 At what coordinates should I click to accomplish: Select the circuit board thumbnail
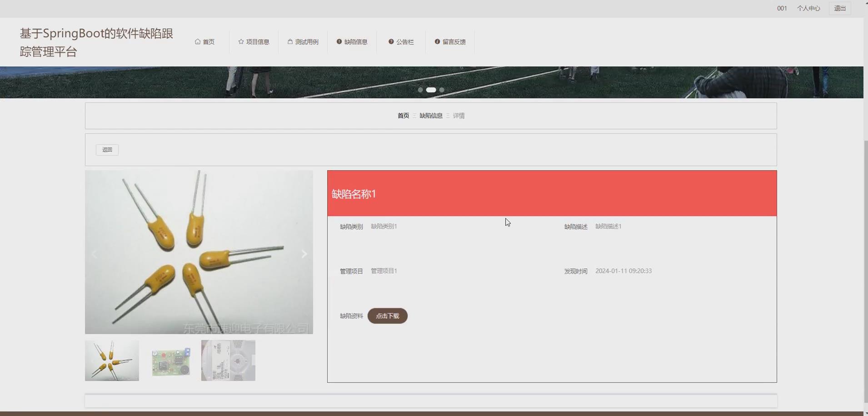point(170,360)
